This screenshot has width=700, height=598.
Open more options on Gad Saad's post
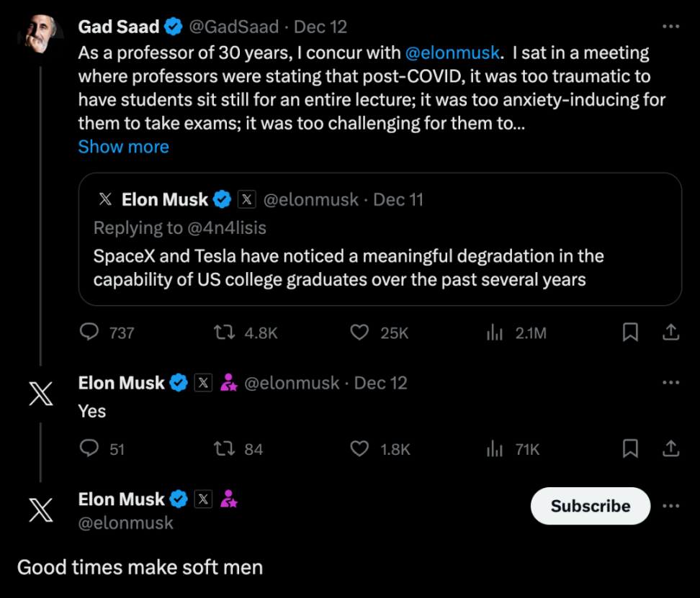[670, 27]
